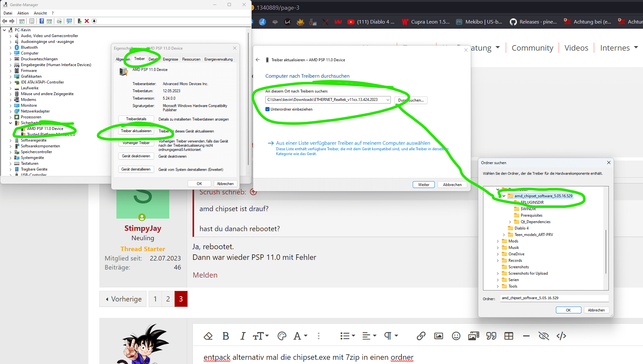Viewport: 643px width, 364px height.
Task: Select the Diablo 4 folder in tree
Action: coord(521,228)
